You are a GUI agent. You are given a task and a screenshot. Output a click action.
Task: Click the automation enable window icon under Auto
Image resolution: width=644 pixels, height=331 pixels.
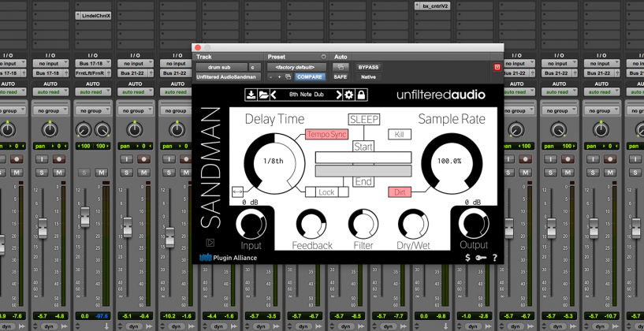pyautogui.click(x=341, y=67)
